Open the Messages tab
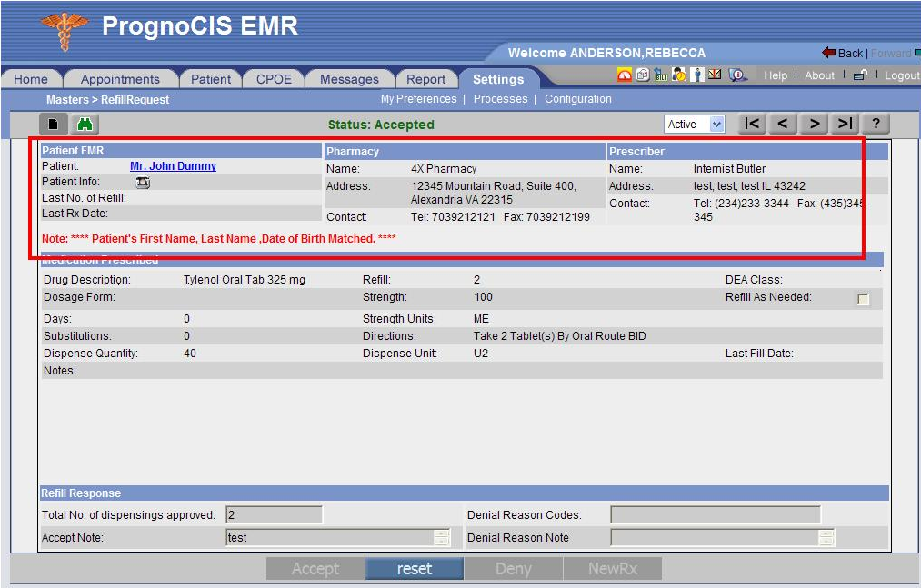Image resolution: width=921 pixels, height=588 pixels. point(349,79)
